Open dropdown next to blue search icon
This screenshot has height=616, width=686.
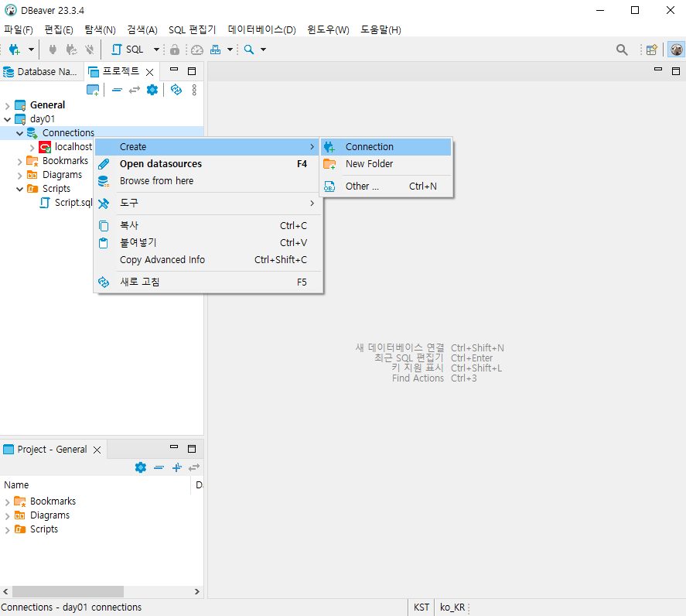coord(264,50)
